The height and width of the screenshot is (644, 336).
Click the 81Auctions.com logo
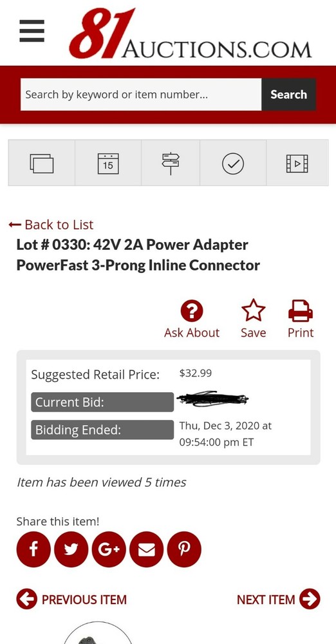click(191, 33)
